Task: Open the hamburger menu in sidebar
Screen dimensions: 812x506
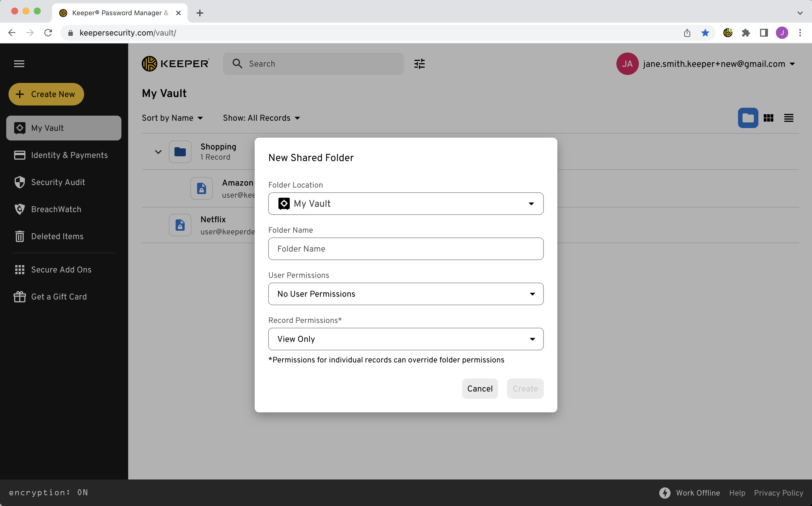Action: click(19, 63)
